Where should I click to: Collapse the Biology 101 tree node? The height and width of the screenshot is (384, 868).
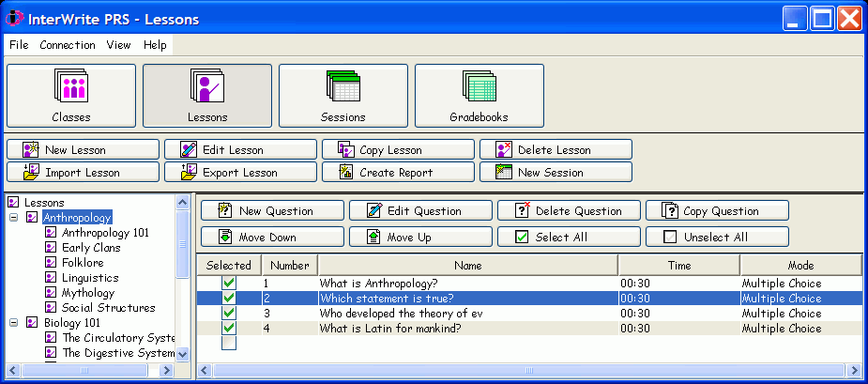pos(14,322)
